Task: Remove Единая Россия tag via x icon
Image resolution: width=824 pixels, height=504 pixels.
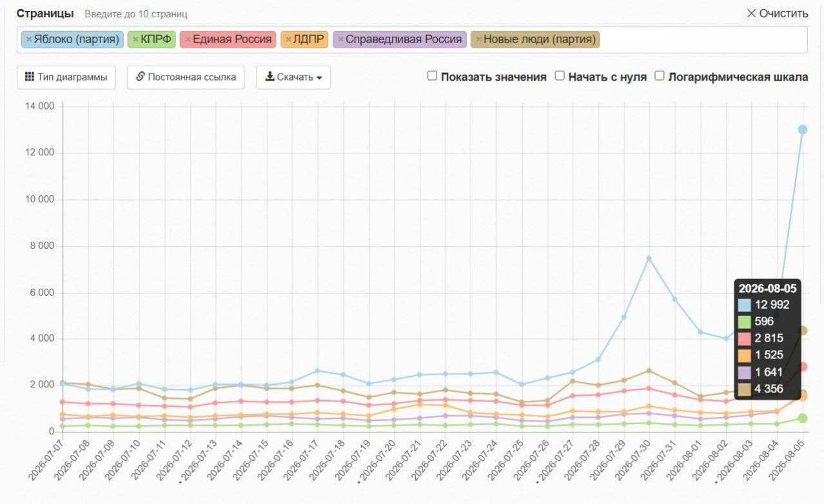Action: pyautogui.click(x=188, y=39)
